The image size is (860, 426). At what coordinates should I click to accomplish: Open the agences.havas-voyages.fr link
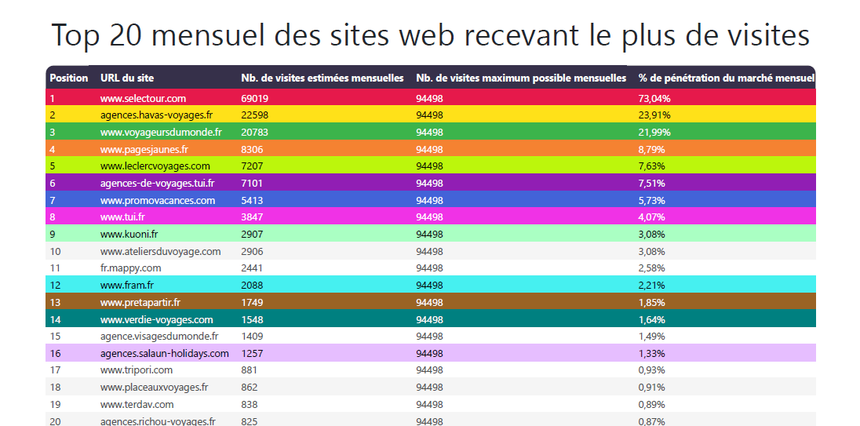[x=156, y=115]
